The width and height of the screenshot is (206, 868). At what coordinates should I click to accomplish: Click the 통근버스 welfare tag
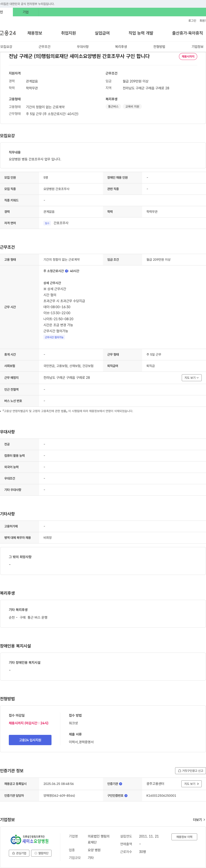coord(113,107)
